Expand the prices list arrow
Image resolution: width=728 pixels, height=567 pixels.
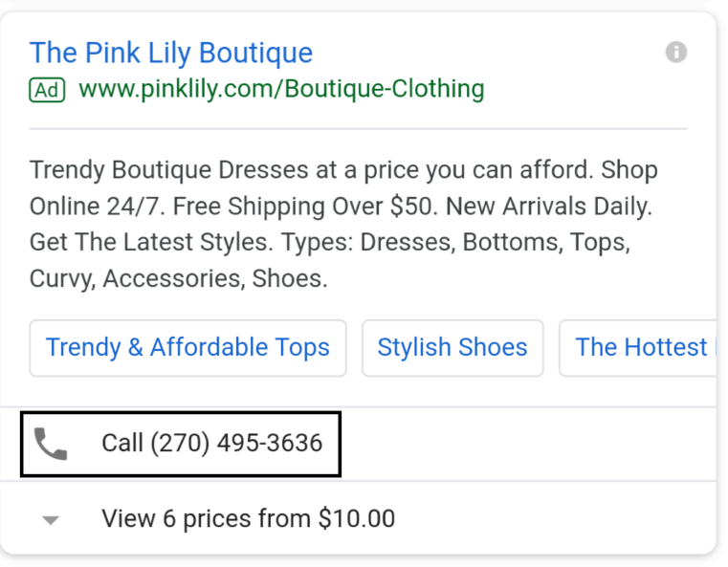(x=51, y=520)
